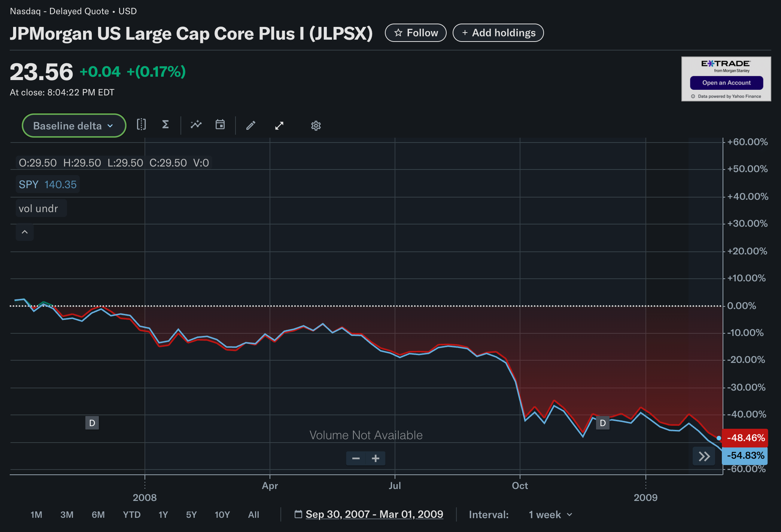The height and width of the screenshot is (532, 781).
Task: Open the indicators (sigma) icon
Action: [165, 125]
